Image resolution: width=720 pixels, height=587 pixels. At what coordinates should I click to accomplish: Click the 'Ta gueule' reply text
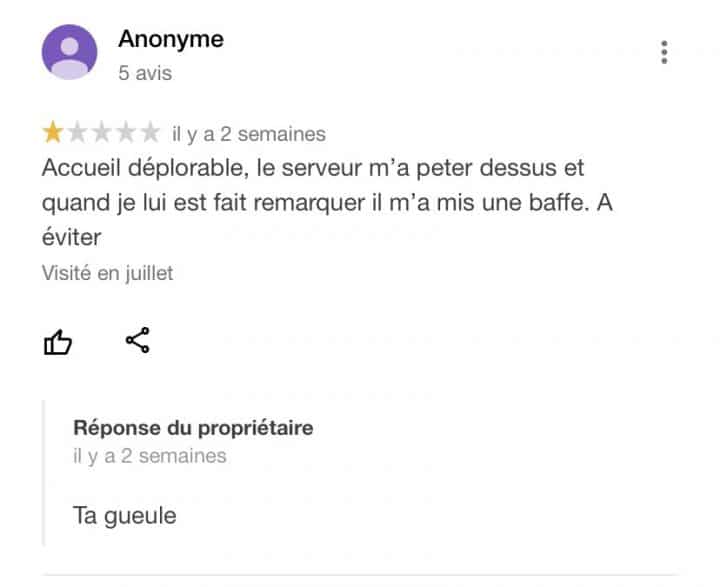point(124,516)
